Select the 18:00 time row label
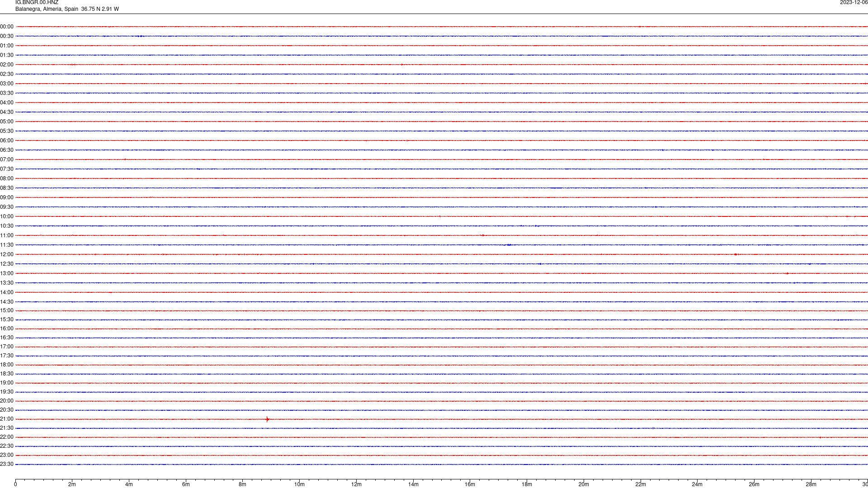Viewport: 868px width, 488px height. coord(7,365)
